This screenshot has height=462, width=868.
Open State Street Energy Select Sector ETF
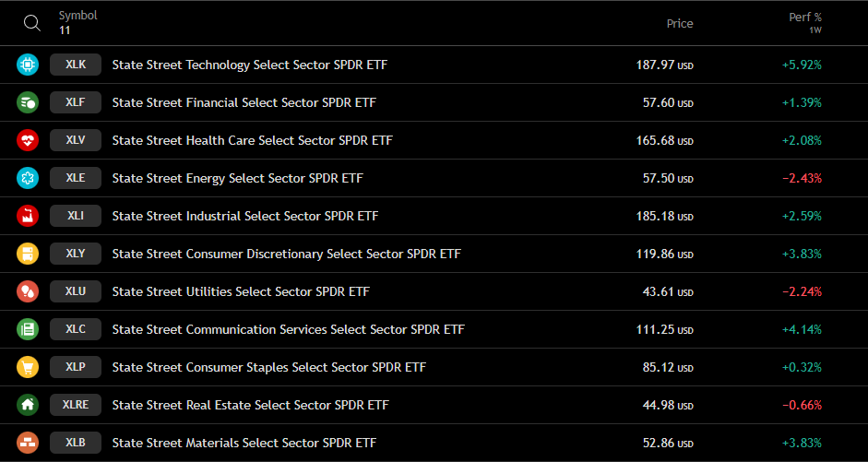point(237,178)
